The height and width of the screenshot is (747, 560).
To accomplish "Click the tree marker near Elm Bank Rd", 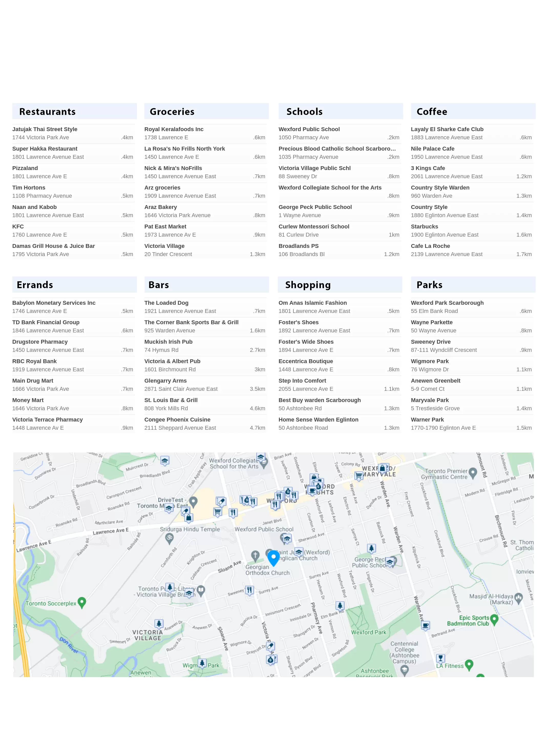I will tap(340, 605).
